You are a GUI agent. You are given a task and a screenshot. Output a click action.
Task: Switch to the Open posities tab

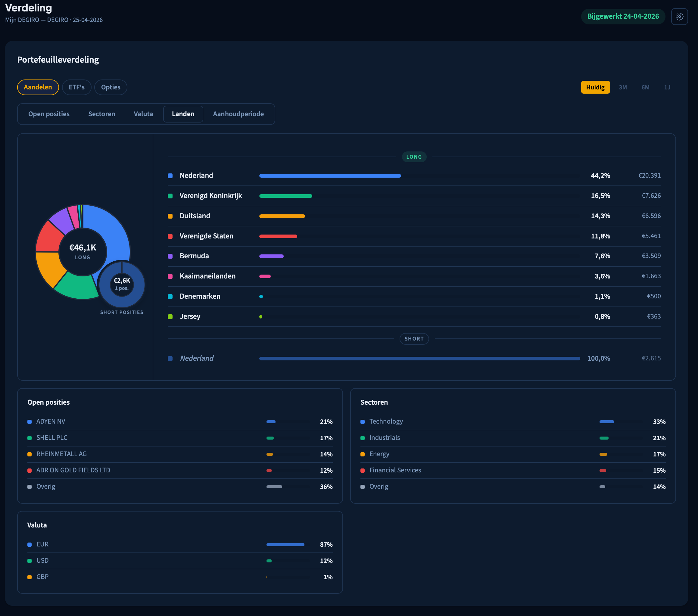tap(49, 114)
